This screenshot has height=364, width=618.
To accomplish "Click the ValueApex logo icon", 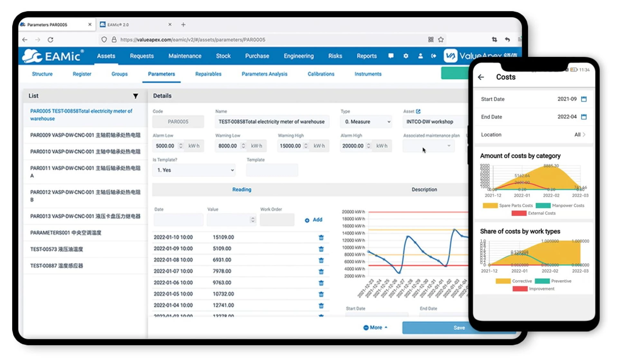I will [451, 55].
